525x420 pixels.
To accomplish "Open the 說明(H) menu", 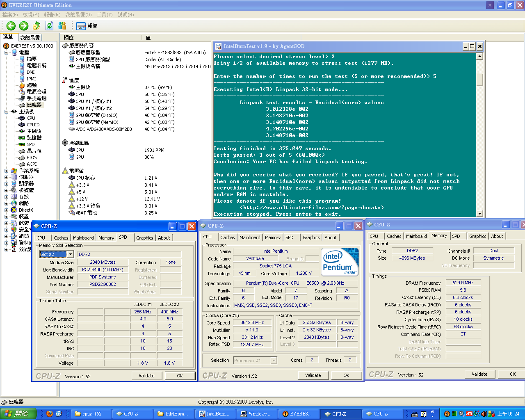I will [x=126, y=15].
